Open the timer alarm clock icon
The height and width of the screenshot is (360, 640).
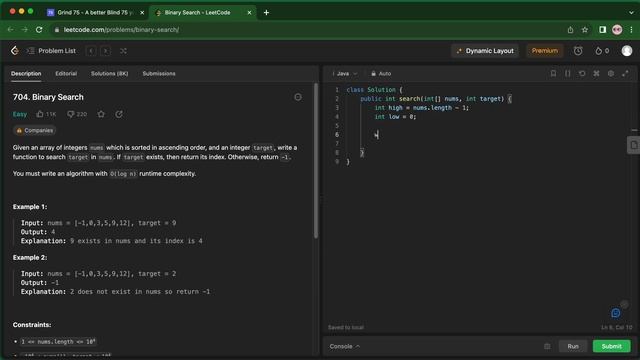[x=578, y=51]
